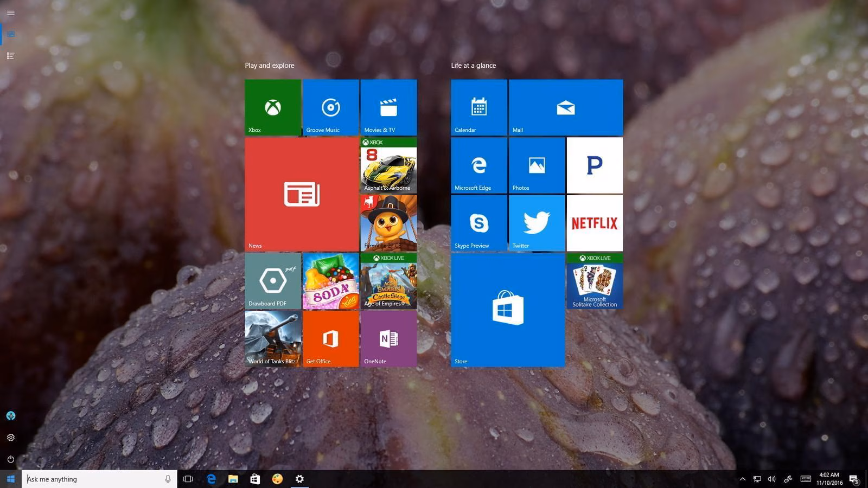This screenshot has width=868, height=488.
Task: Toggle the touch keyboard icon
Action: point(806,479)
